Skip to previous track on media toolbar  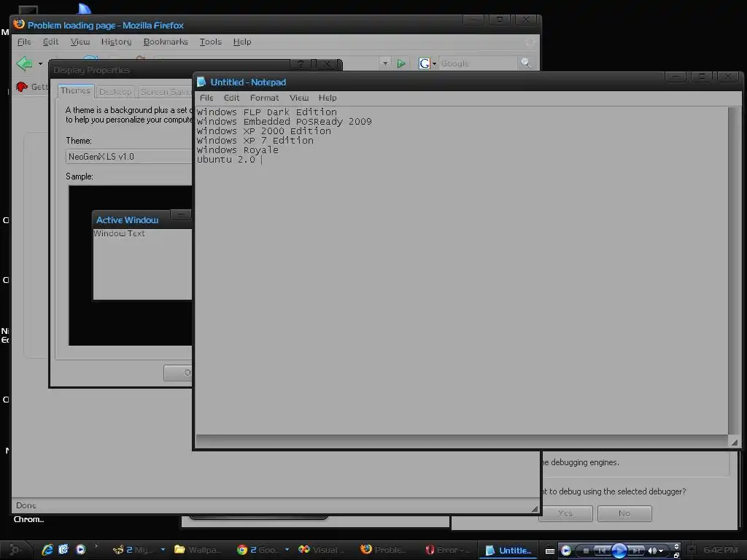pyautogui.click(x=602, y=551)
